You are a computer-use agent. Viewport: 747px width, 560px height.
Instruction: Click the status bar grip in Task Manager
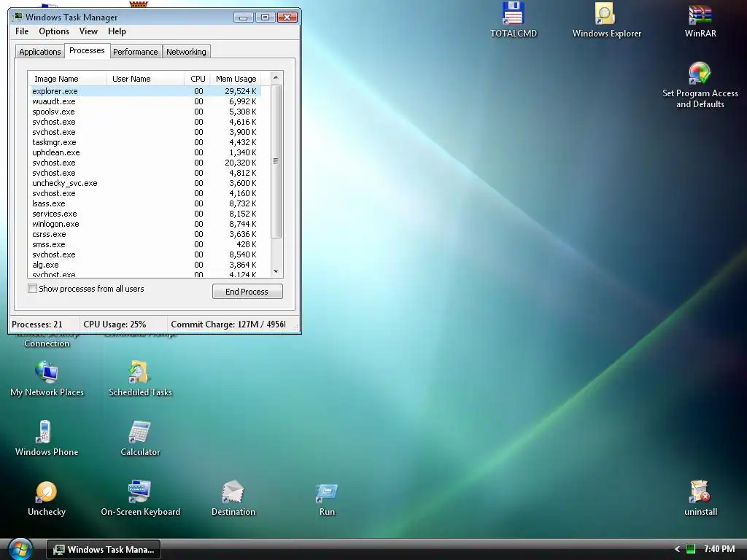295,327
